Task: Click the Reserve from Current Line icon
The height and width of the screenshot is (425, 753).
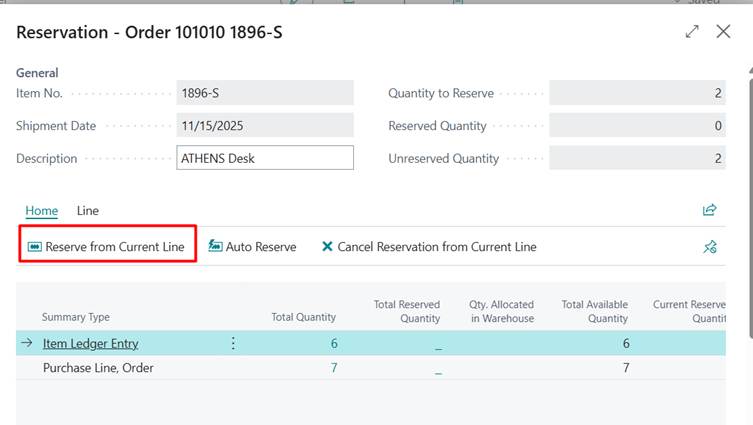Action: (34, 247)
